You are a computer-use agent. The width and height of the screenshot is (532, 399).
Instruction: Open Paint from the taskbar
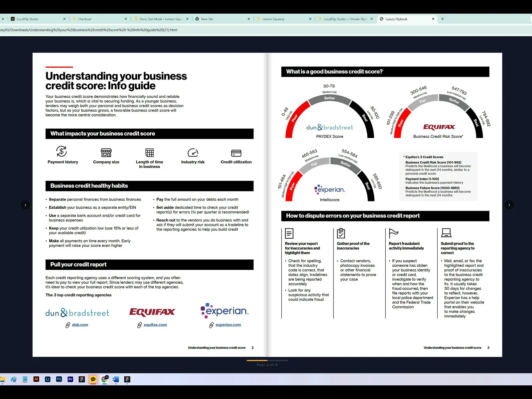coord(14,379)
